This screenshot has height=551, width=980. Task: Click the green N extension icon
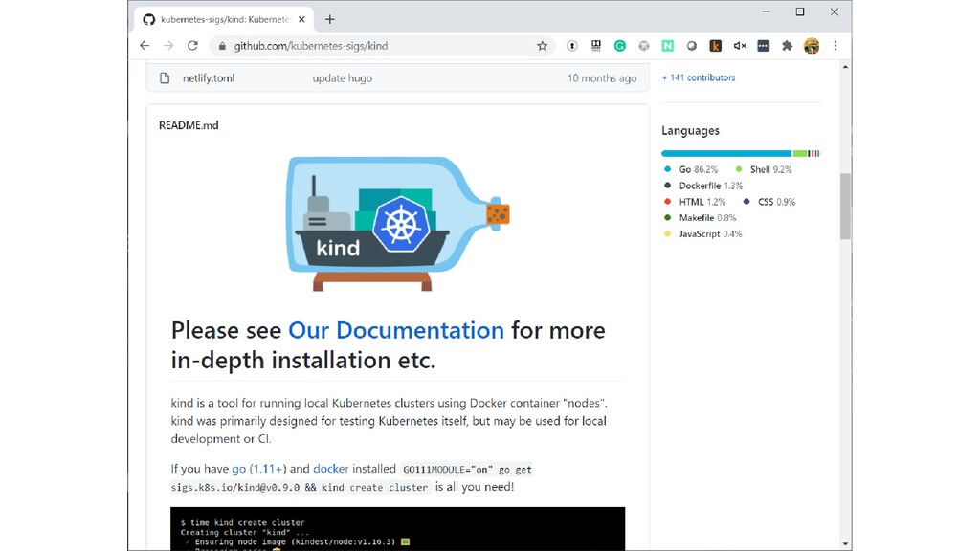(x=667, y=46)
